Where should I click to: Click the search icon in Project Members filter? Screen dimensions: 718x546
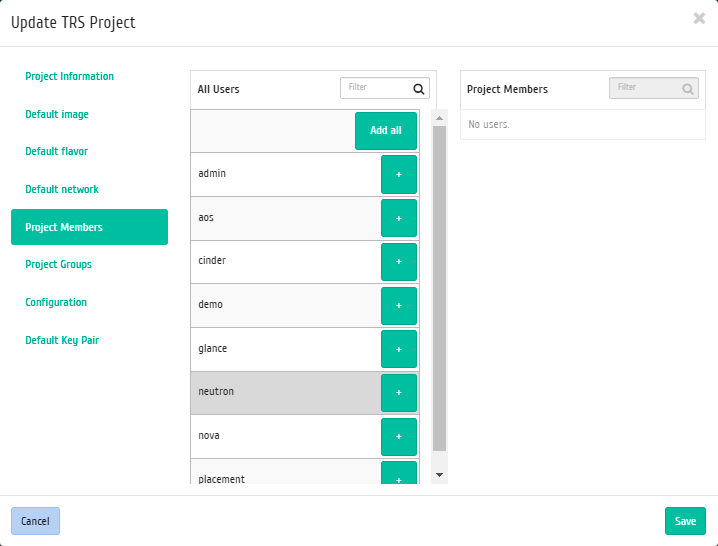[688, 89]
